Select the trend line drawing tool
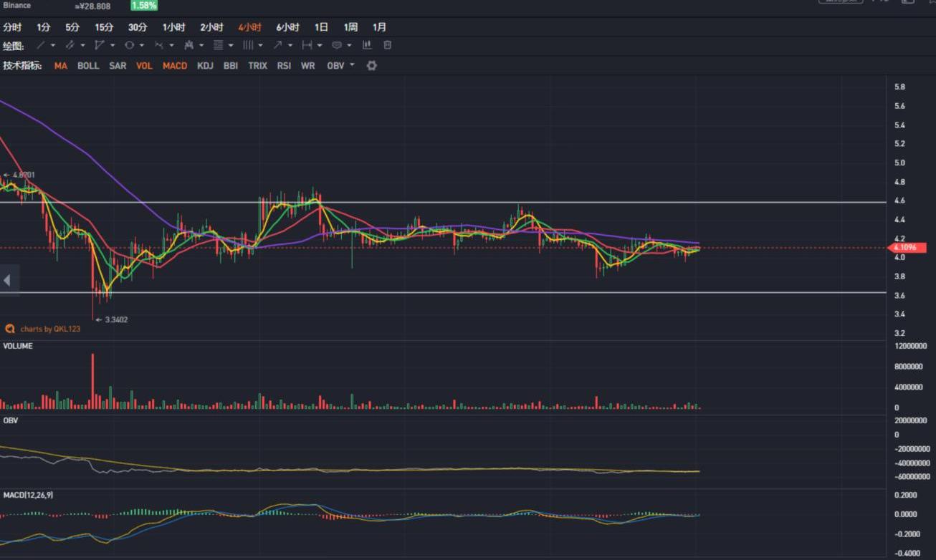This screenshot has width=936, height=560. (x=41, y=45)
